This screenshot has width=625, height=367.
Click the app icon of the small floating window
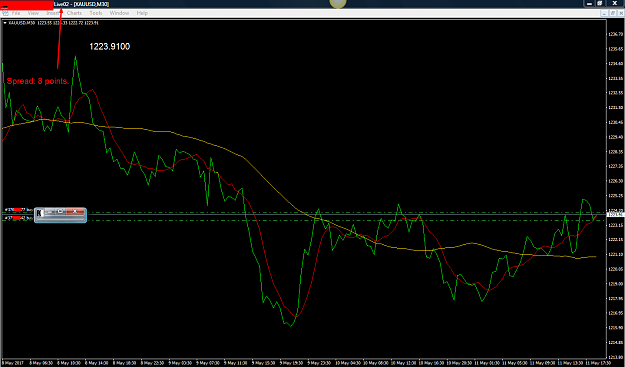click(39, 213)
